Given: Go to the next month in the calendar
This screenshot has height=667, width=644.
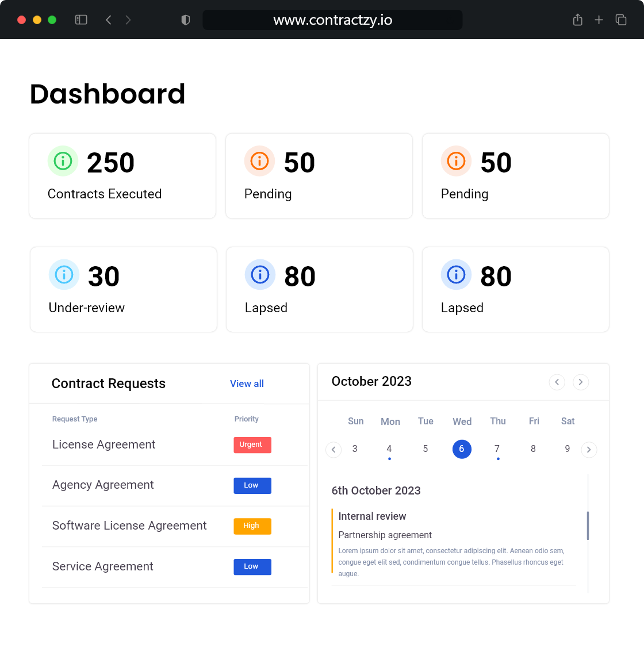Looking at the screenshot, I should pyautogui.click(x=580, y=382).
